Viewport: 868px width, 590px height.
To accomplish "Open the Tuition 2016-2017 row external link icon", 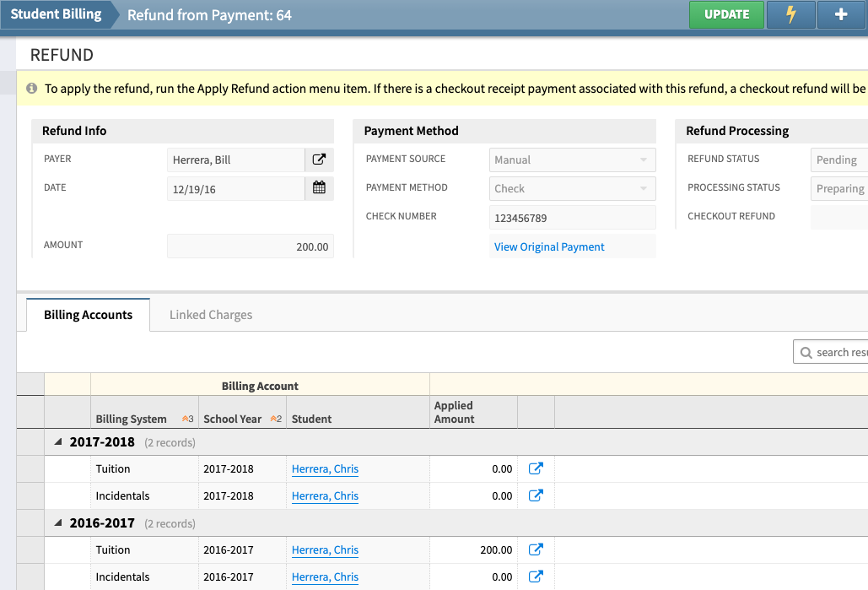I will coord(536,549).
